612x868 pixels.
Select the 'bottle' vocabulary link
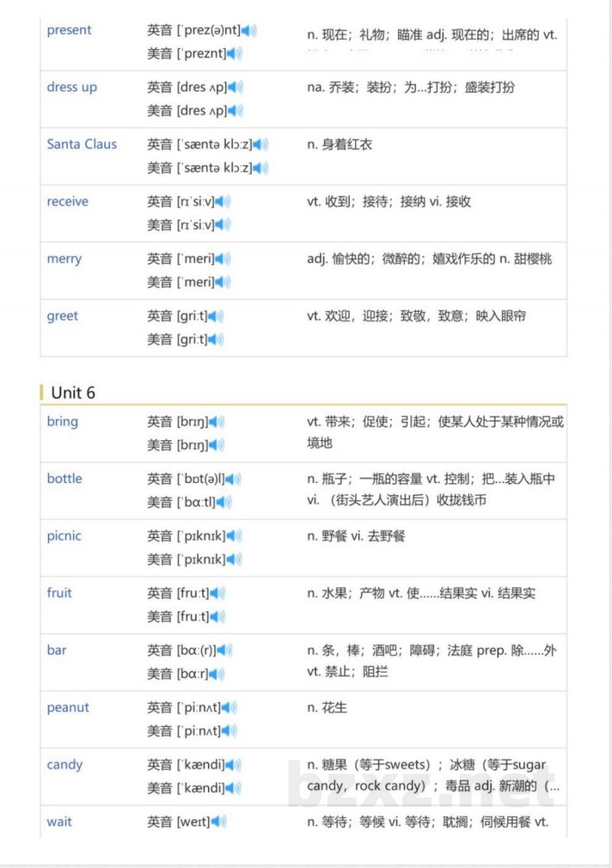[x=63, y=478]
